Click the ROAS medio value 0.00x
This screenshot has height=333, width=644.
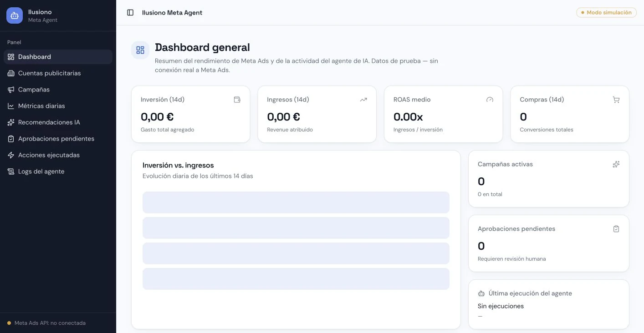[408, 117]
